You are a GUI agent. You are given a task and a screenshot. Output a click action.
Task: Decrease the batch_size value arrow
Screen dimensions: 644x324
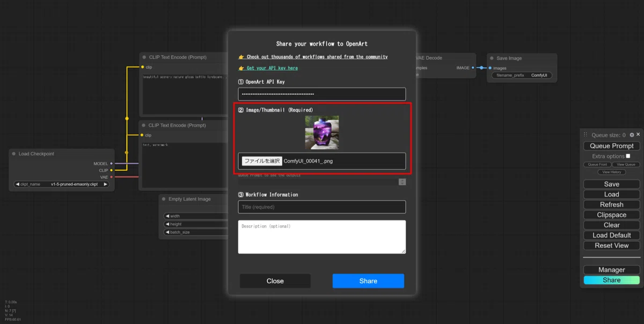tap(167, 232)
